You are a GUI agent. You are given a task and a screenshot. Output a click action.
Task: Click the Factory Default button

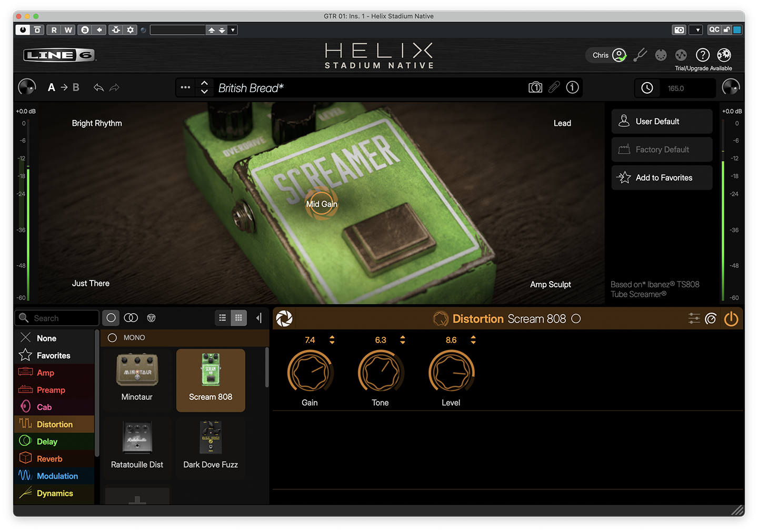pos(662,149)
